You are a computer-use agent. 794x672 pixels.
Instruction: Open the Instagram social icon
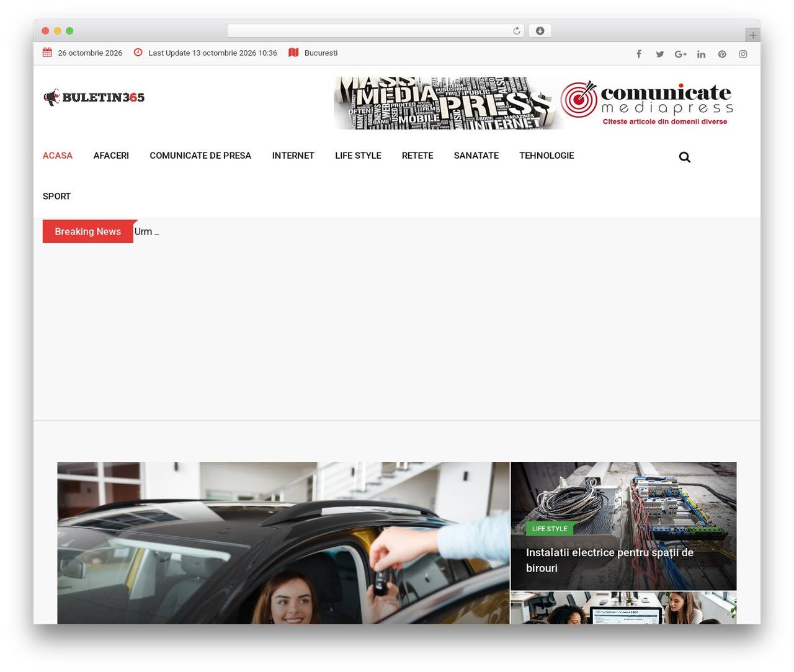(x=743, y=54)
